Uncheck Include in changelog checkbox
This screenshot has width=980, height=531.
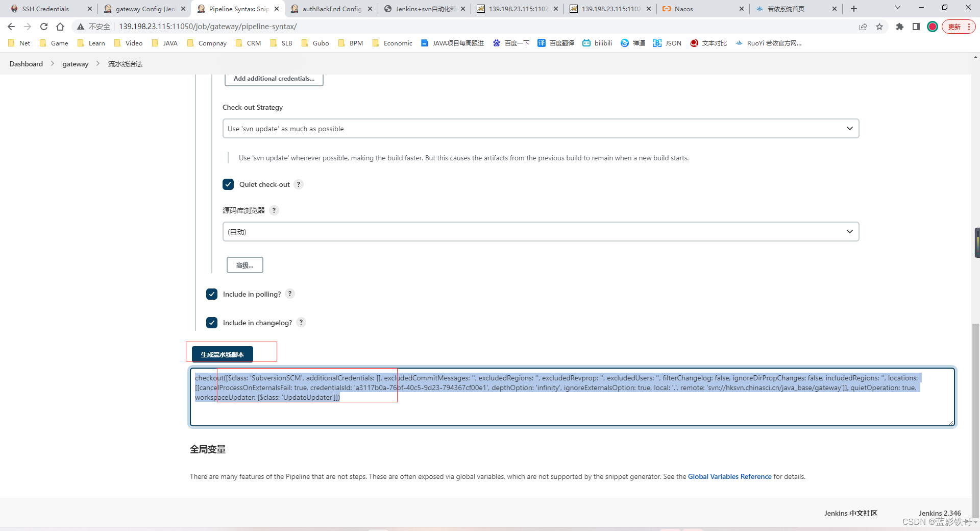point(212,323)
